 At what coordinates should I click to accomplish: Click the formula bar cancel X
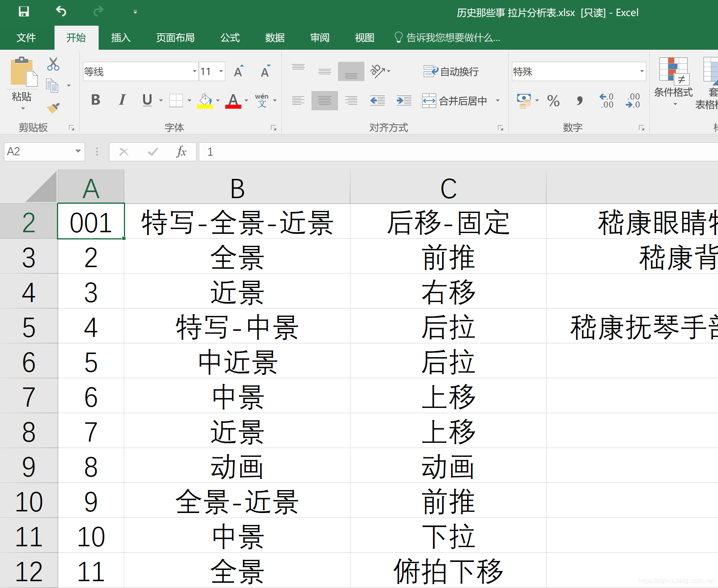(124, 152)
